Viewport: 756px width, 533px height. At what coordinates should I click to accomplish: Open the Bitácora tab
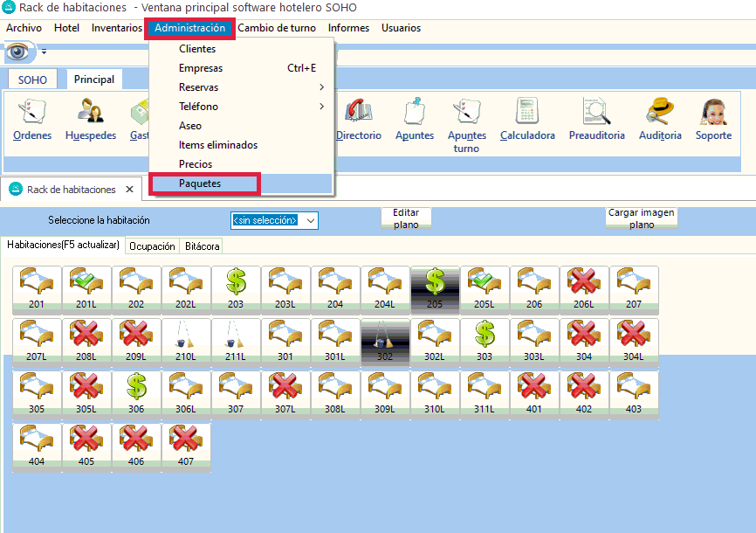coord(202,246)
